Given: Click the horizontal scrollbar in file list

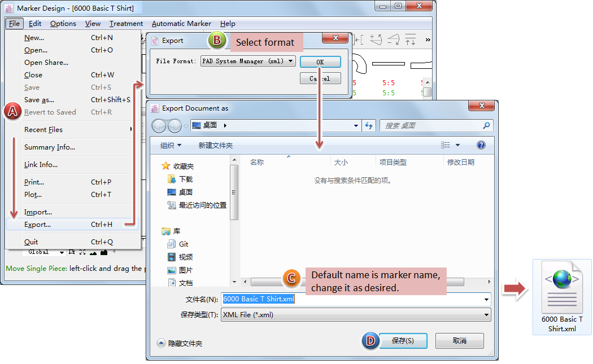Looking at the screenshot, I should click(x=361, y=282).
